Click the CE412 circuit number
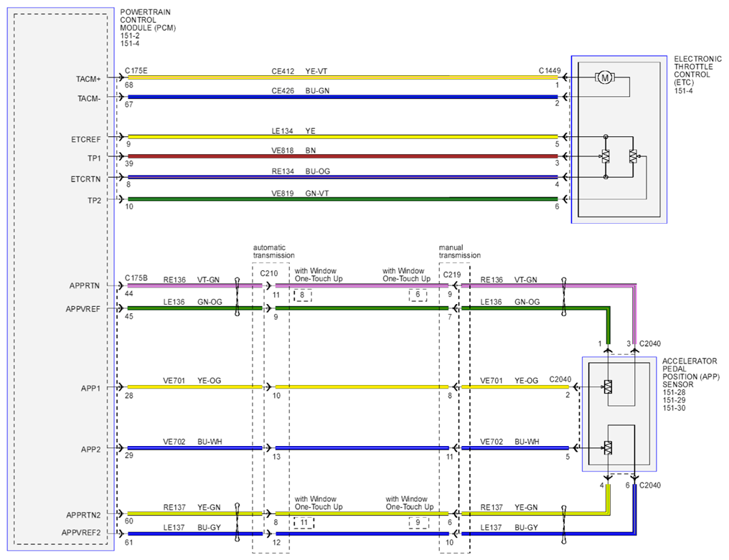The width and height of the screenshot is (729, 560). (283, 71)
